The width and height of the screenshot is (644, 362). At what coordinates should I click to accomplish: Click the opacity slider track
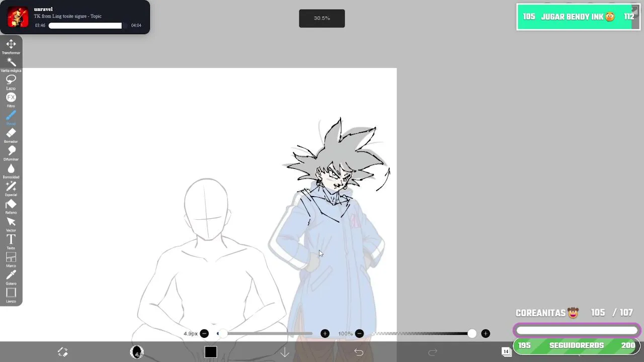point(422,333)
